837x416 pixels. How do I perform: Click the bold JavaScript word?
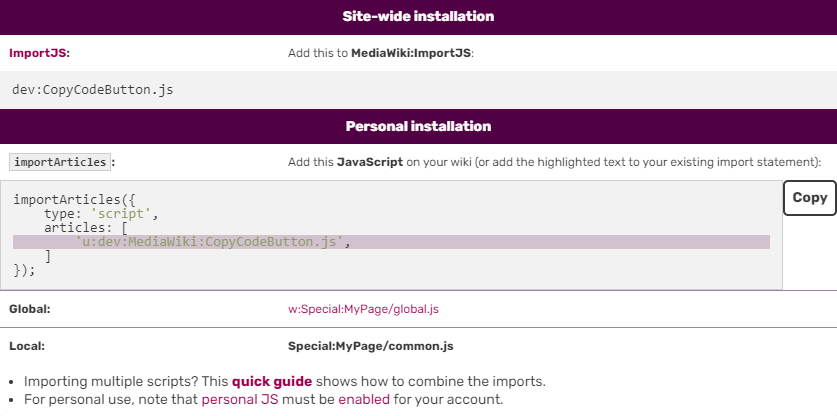coord(369,162)
